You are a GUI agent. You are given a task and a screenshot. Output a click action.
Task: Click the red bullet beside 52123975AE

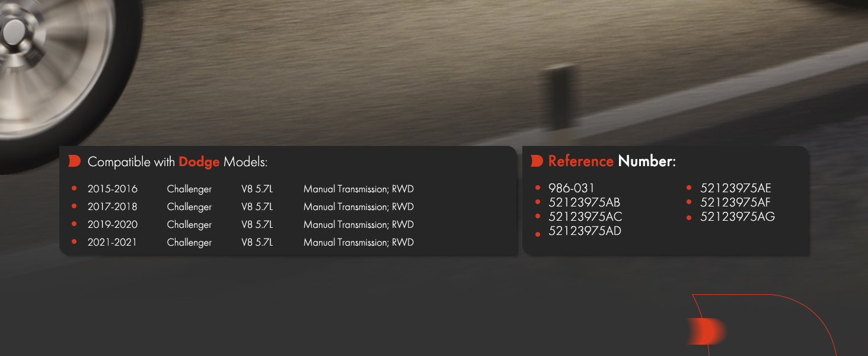pyautogui.click(x=689, y=188)
